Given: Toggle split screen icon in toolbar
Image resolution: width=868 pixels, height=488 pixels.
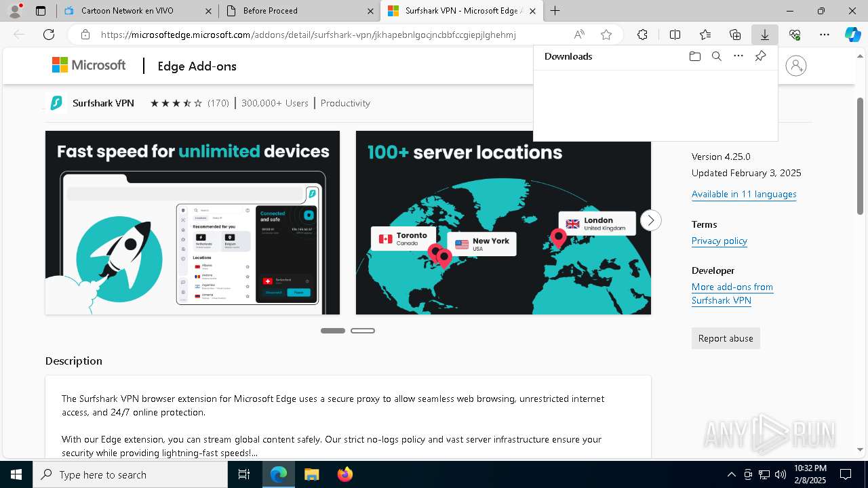Looking at the screenshot, I should (675, 35).
